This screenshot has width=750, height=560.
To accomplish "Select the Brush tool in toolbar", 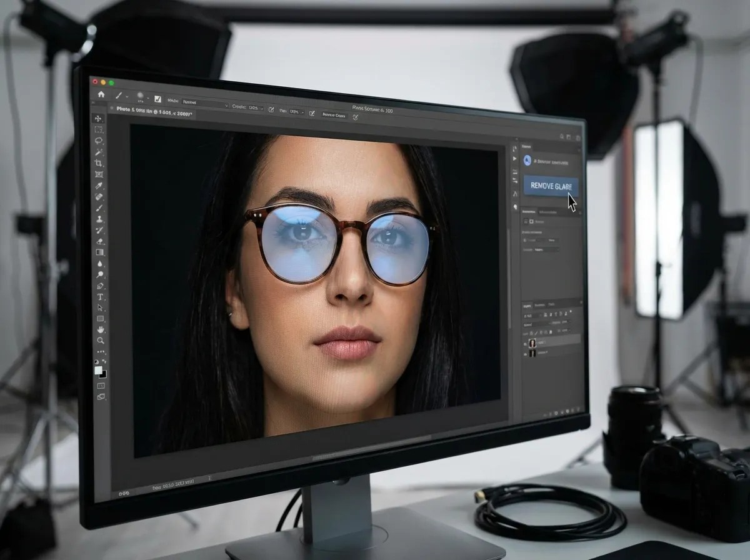I will [x=99, y=208].
